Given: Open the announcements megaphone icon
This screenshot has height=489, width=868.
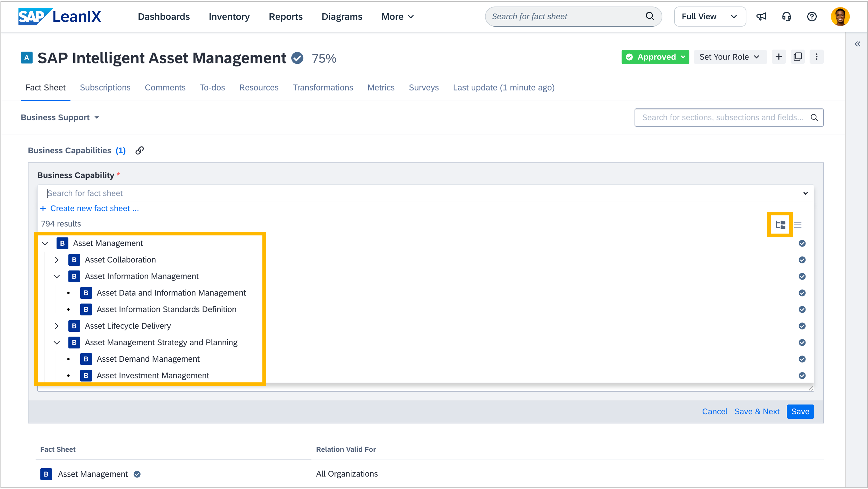Looking at the screenshot, I should 761,16.
